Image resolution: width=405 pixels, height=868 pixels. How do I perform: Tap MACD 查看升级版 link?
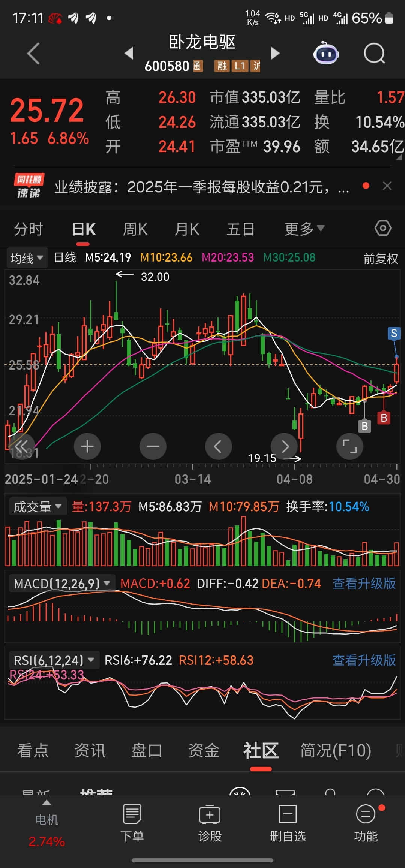pos(364,584)
